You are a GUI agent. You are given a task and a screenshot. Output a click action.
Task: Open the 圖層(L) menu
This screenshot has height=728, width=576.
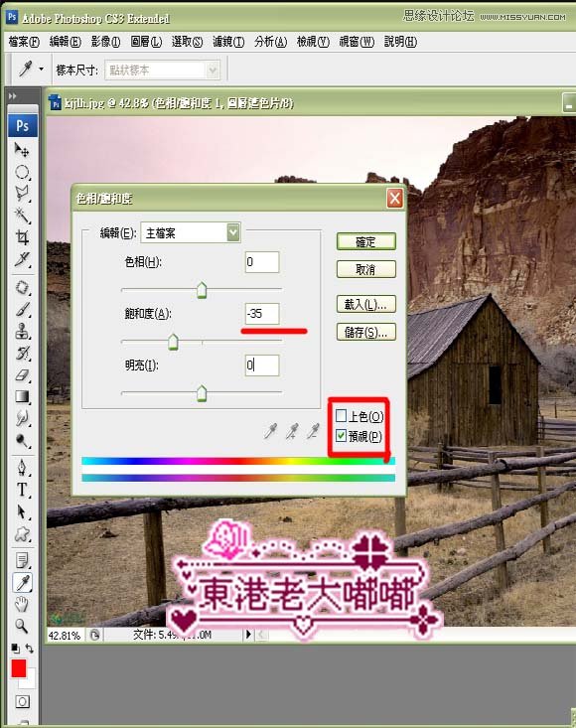click(146, 42)
